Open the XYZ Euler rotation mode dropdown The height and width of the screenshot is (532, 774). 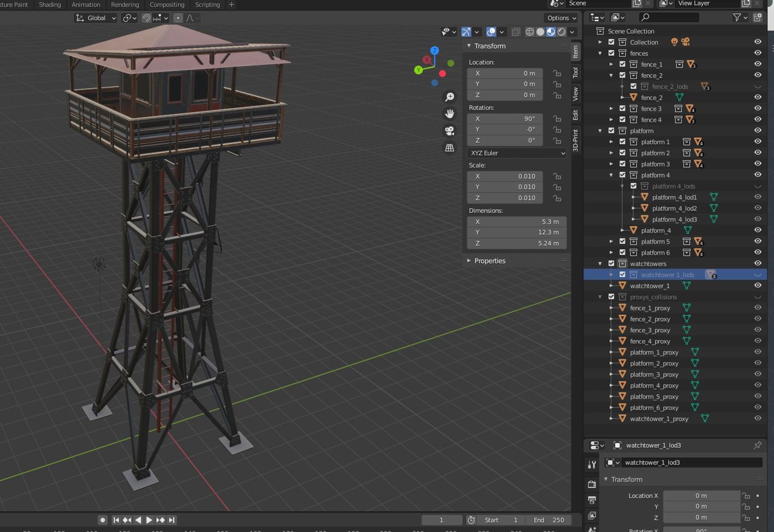517,153
